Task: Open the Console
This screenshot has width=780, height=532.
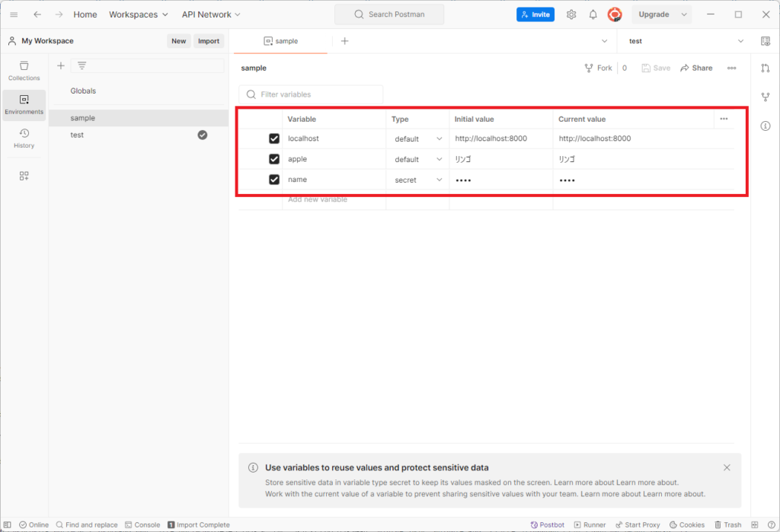Action: click(x=142, y=524)
